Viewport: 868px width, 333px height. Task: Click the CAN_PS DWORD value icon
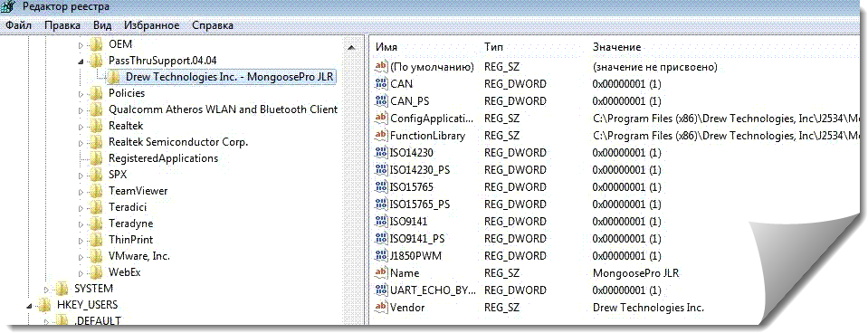381,101
